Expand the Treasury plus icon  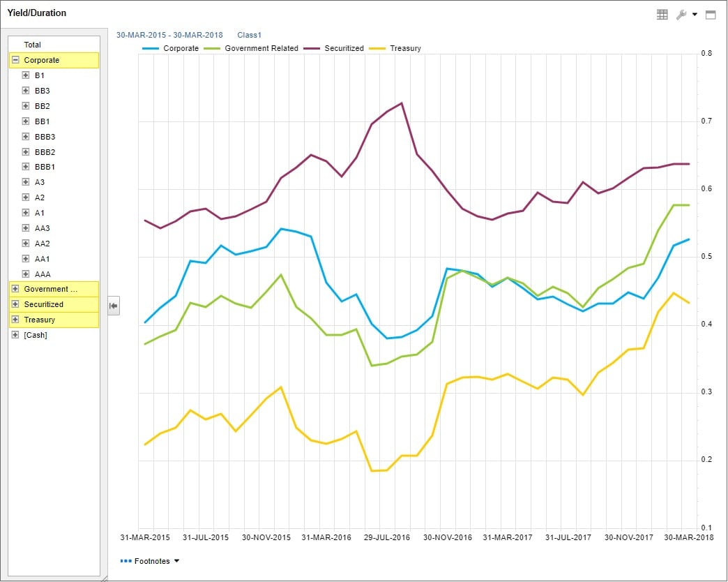click(15, 320)
